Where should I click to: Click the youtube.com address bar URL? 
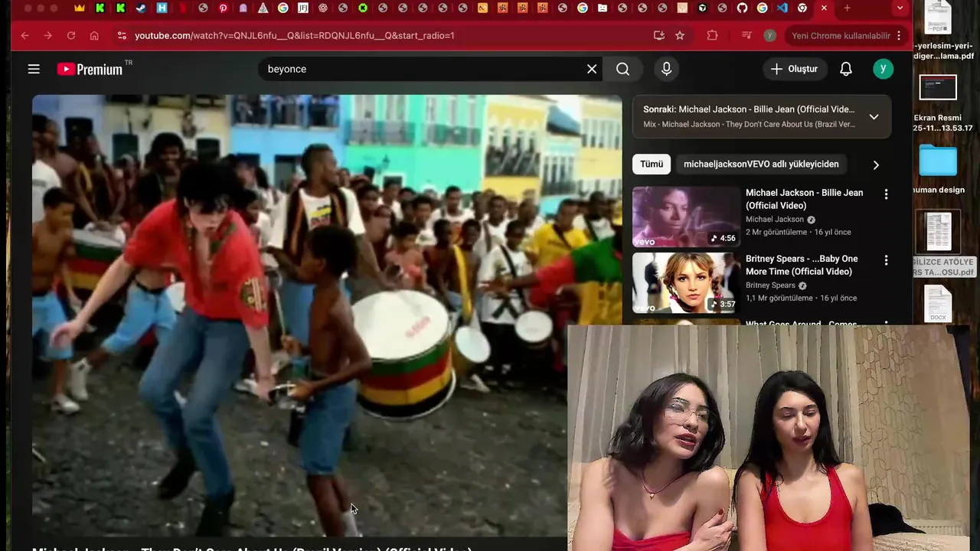295,35
